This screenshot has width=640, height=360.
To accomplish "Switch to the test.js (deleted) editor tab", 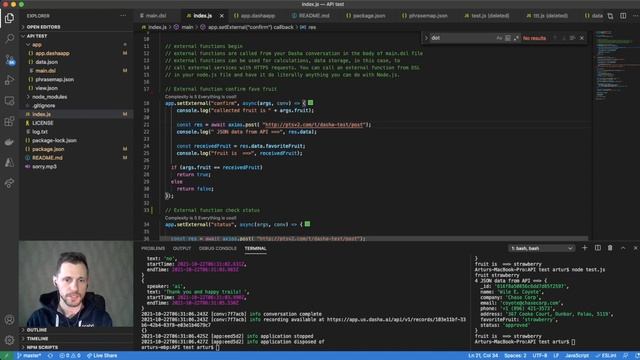I will (x=490, y=16).
